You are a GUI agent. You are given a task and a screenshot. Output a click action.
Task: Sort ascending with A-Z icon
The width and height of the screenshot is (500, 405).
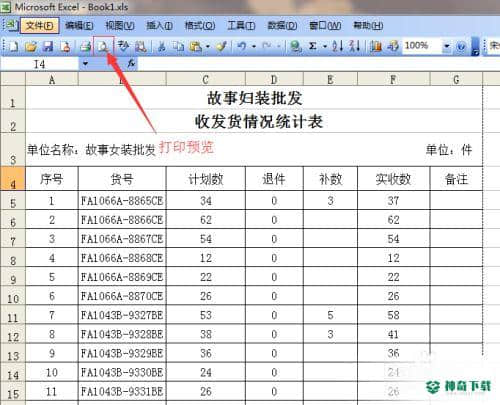(337, 46)
